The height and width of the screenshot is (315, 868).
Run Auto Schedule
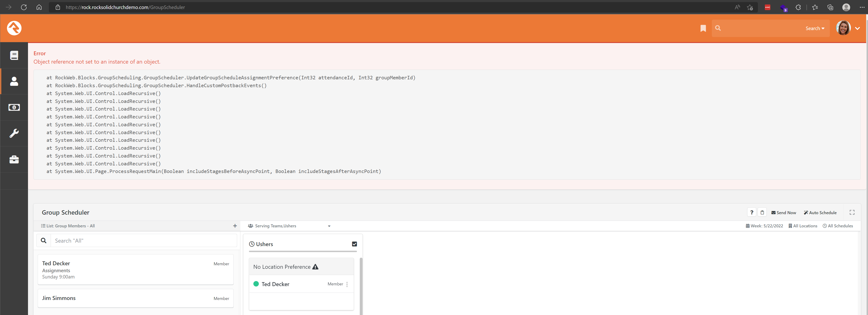(x=820, y=212)
